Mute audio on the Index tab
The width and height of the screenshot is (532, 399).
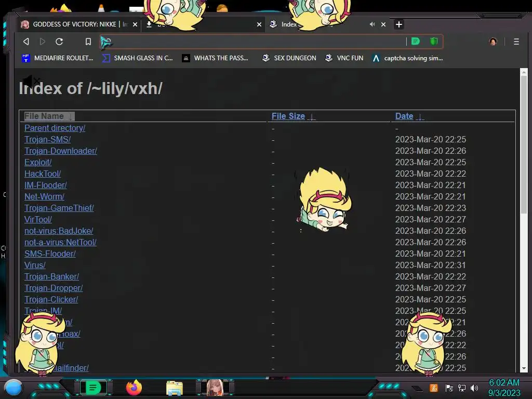click(372, 24)
